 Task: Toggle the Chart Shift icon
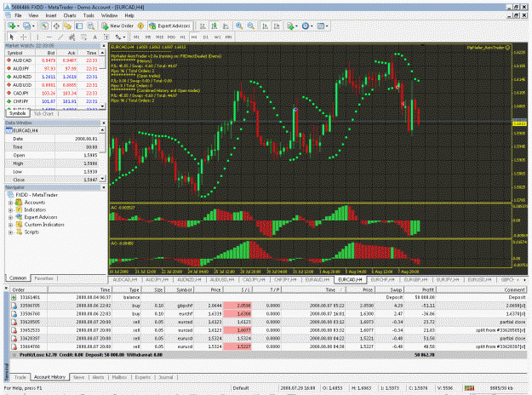click(x=277, y=26)
